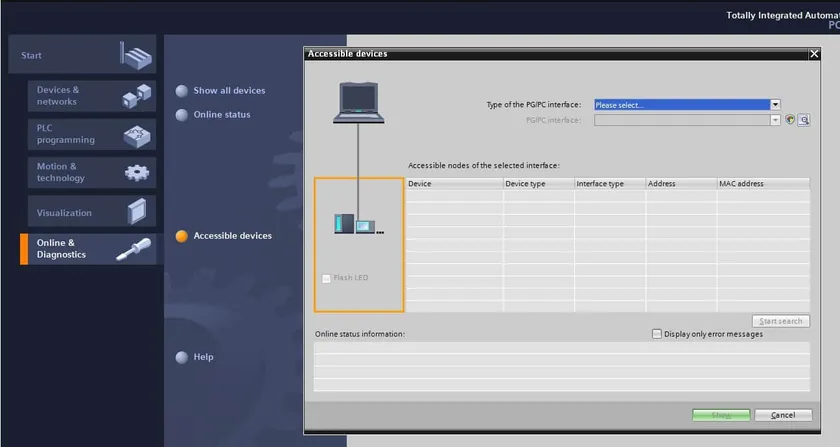Click the Start portal factory icon

pyautogui.click(x=136, y=55)
